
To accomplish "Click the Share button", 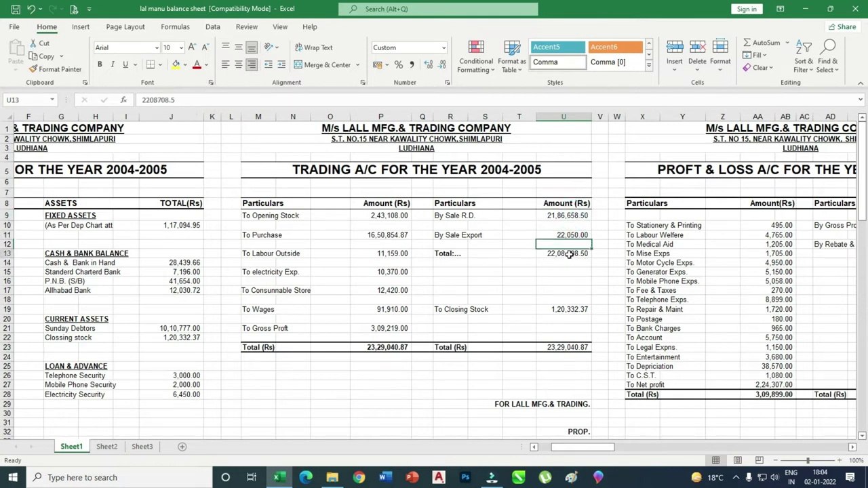I will click(842, 27).
